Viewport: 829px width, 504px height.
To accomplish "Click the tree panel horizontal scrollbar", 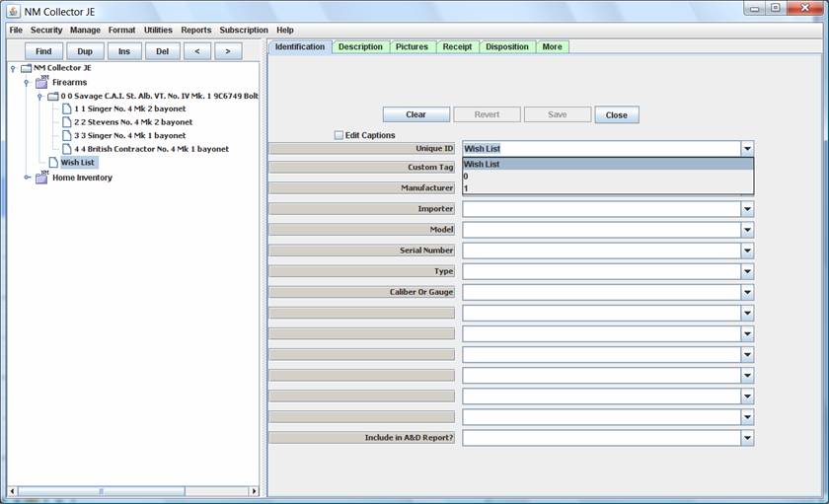I will click(132, 491).
